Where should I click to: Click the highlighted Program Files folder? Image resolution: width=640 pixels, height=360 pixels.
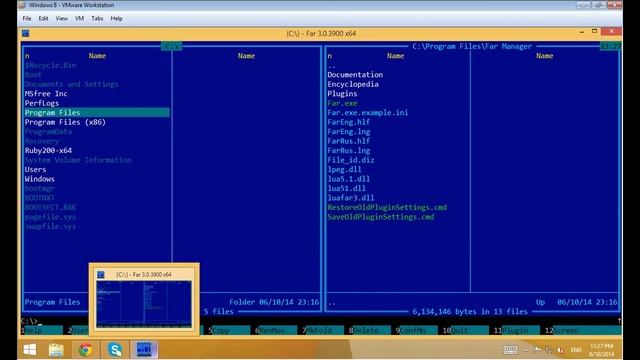coord(97,113)
